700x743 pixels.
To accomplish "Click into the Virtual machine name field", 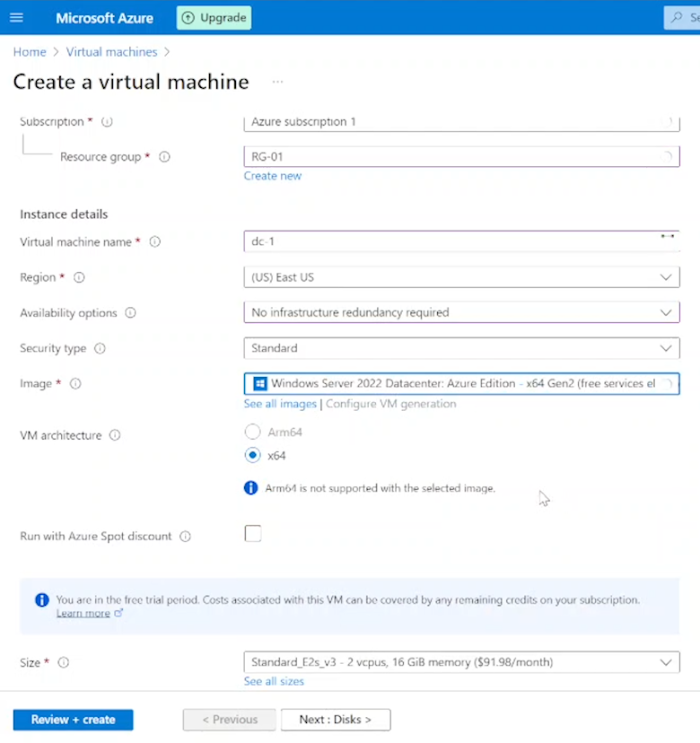I will 461,241.
